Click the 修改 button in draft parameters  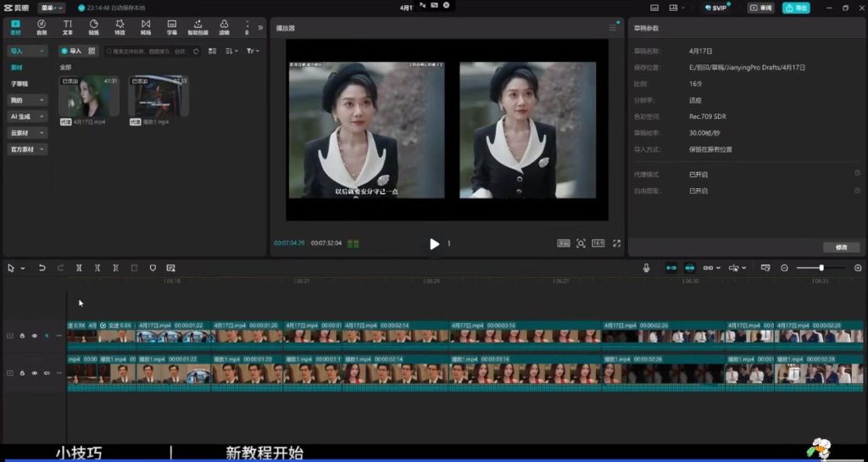[841, 248]
